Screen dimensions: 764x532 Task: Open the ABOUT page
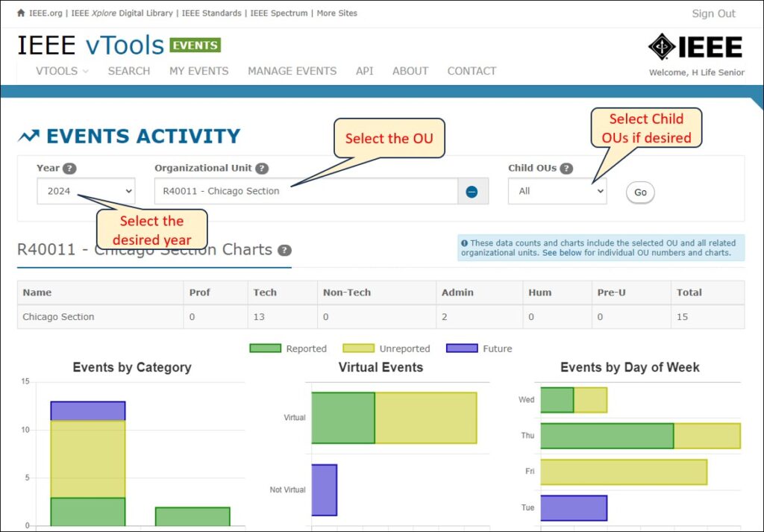(x=410, y=71)
